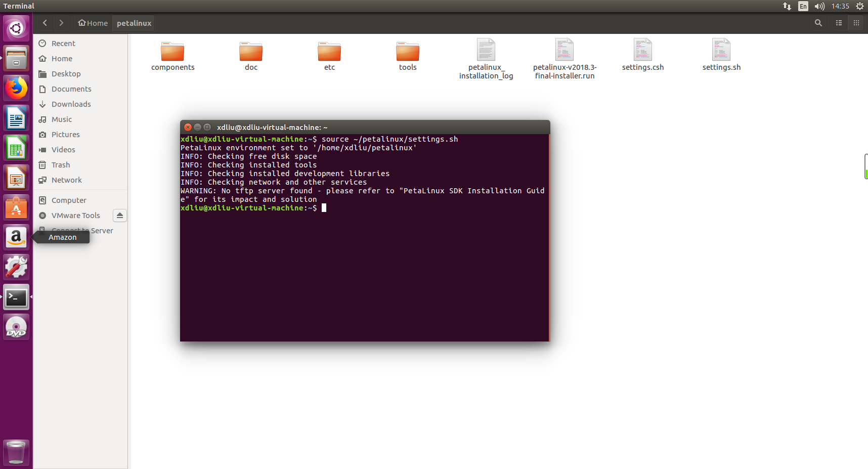Select the petalinux breadcrumb tab
Viewport: 868px width, 469px height.
pyautogui.click(x=134, y=23)
